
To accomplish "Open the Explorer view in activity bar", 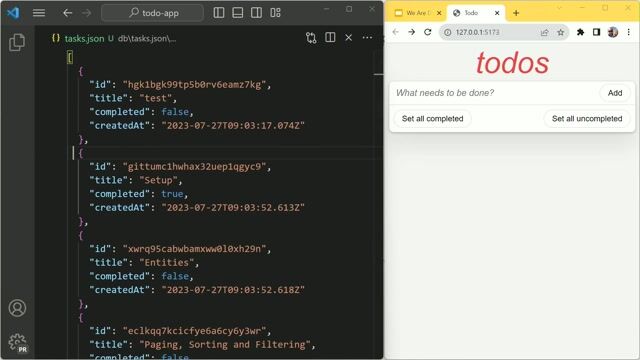I will [17, 42].
